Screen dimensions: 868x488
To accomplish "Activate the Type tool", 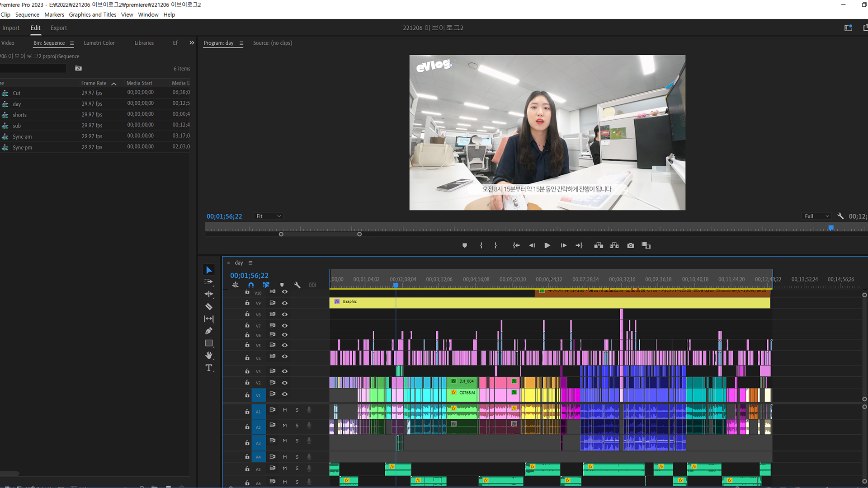I will point(209,368).
